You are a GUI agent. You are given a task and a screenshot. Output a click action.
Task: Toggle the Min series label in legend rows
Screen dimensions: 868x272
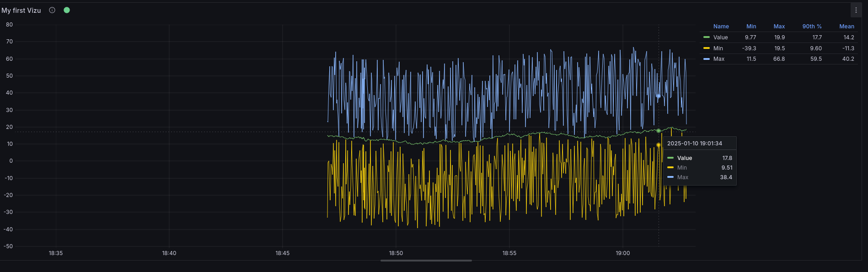point(718,48)
